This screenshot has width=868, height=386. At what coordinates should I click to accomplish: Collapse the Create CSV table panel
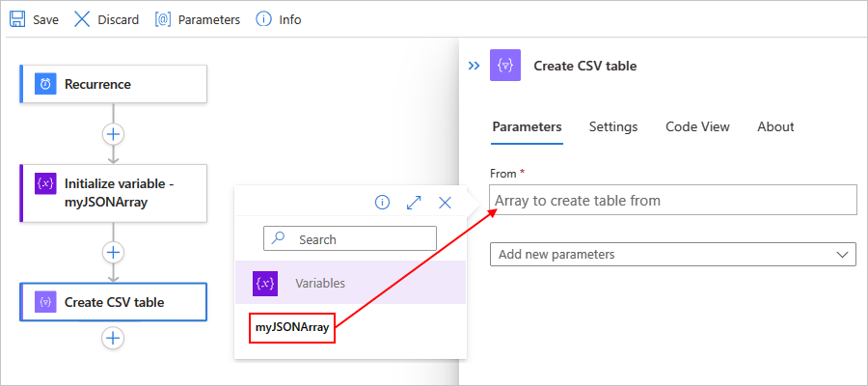point(474,66)
